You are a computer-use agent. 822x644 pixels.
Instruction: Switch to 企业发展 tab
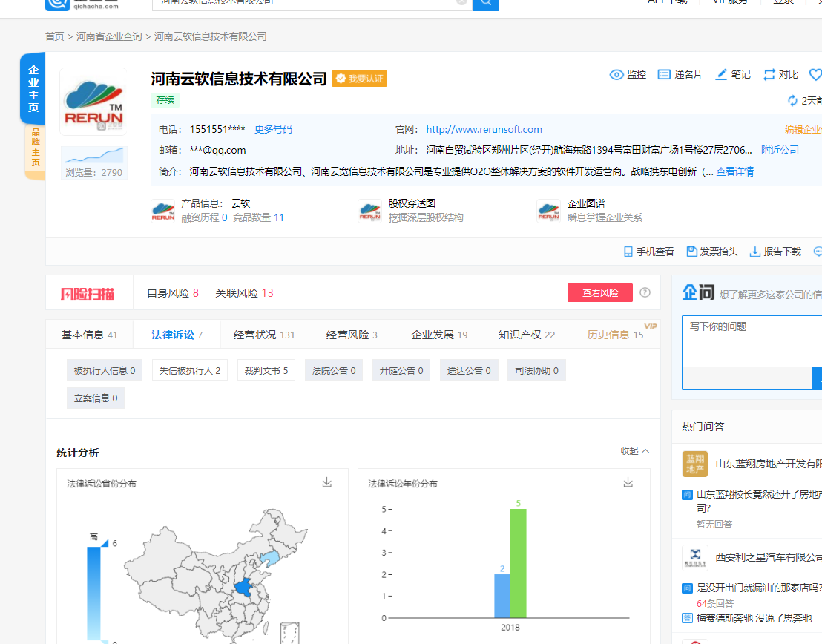point(439,335)
